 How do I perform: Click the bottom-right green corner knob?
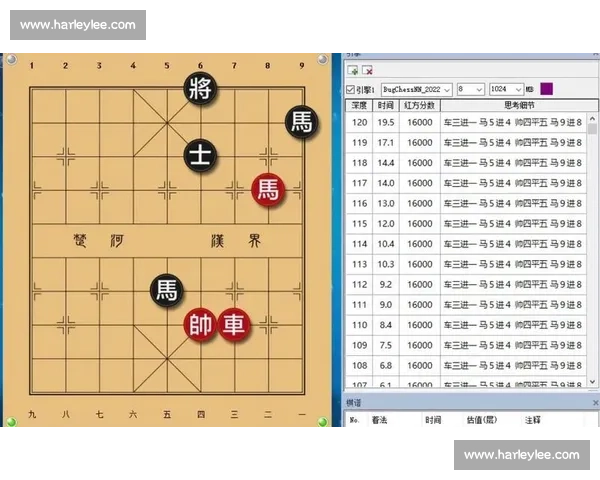coord(323,422)
